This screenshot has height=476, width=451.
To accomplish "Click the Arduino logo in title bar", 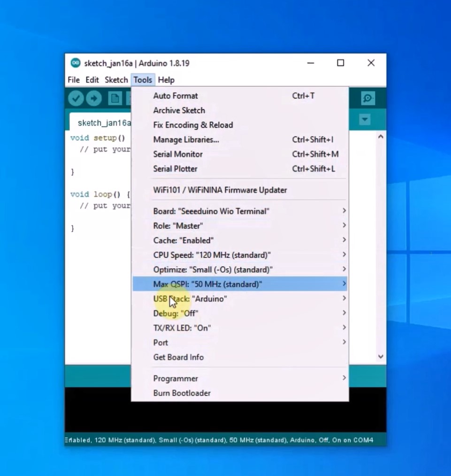I will point(75,63).
